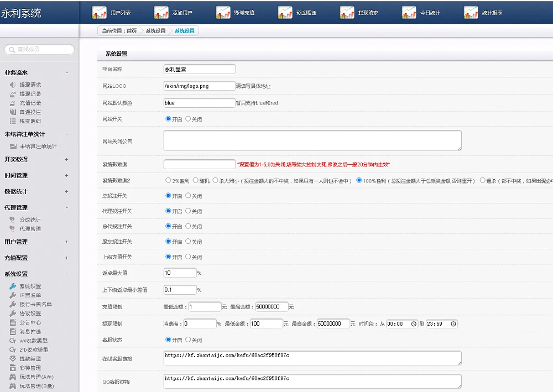Screen dimensions: 553x392
Task: Choose 关闭 for 客服状态
Action: click(x=188, y=339)
